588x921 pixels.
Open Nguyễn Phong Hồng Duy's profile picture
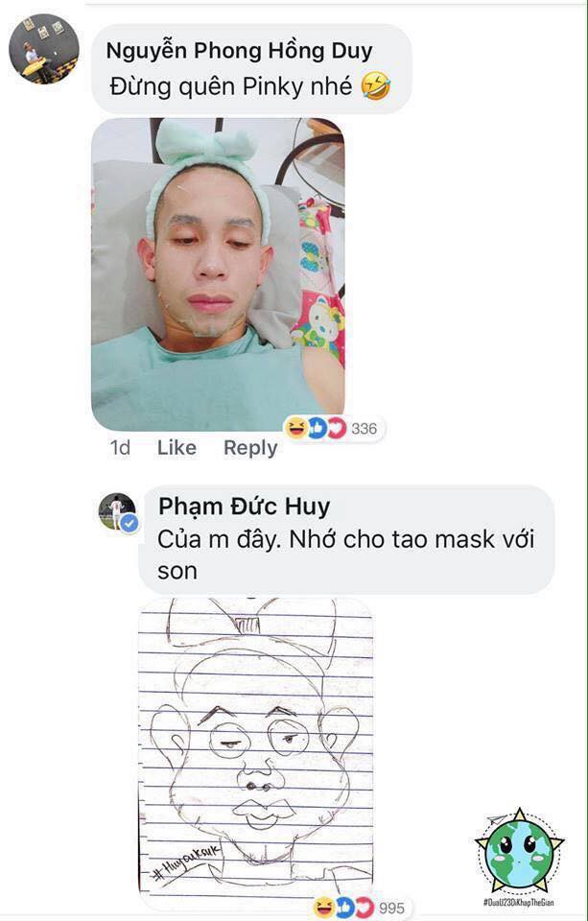coord(44,49)
